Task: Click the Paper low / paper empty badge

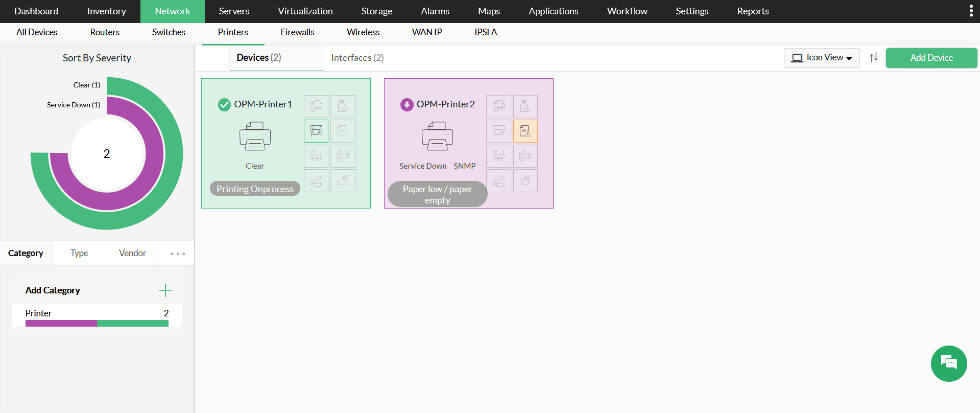Action: [438, 194]
